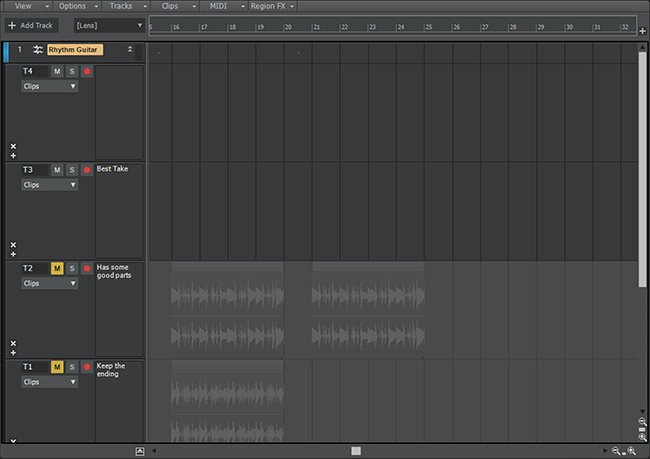The width and height of the screenshot is (650, 459).
Task: Click the track number 1 of Rhythm Guitar
Action: click(19, 49)
